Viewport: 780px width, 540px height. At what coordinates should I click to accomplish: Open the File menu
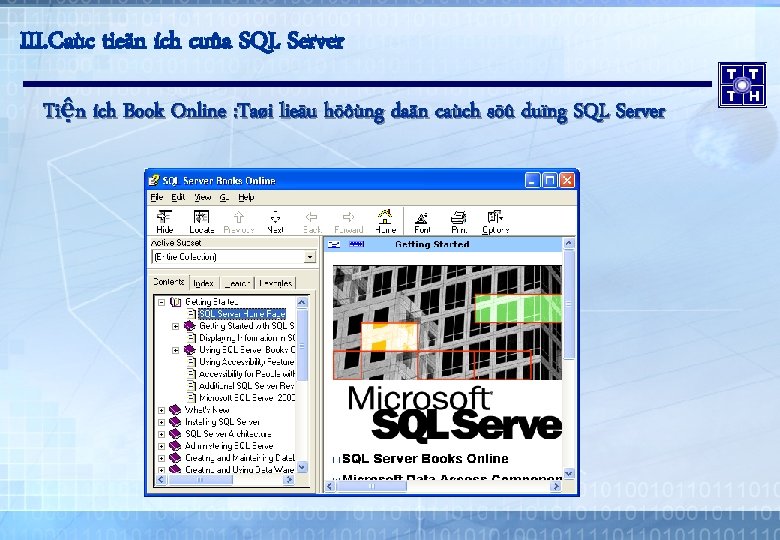coord(157,197)
